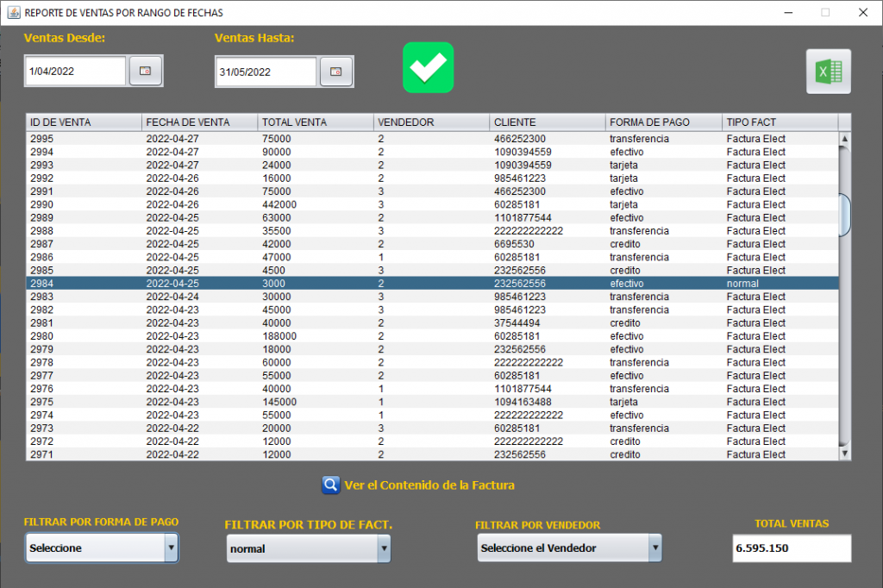Click the TOTAL VENTA column header
The width and height of the screenshot is (883, 588).
[316, 122]
